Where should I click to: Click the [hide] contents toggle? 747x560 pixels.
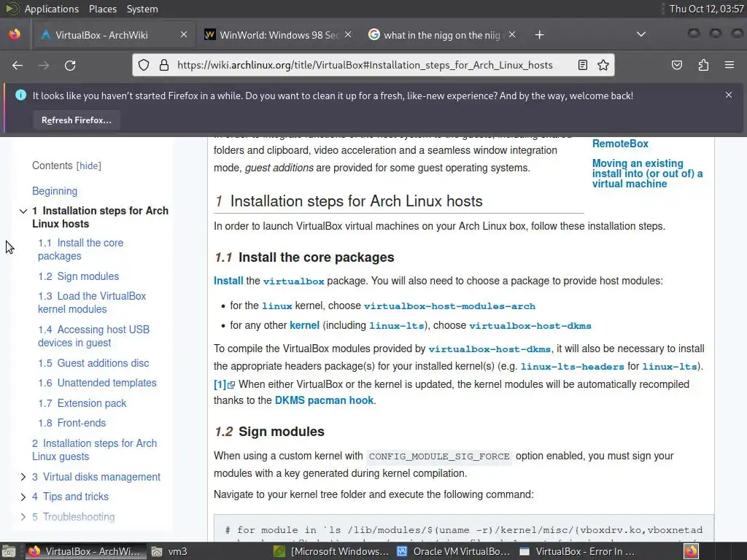[x=89, y=166]
